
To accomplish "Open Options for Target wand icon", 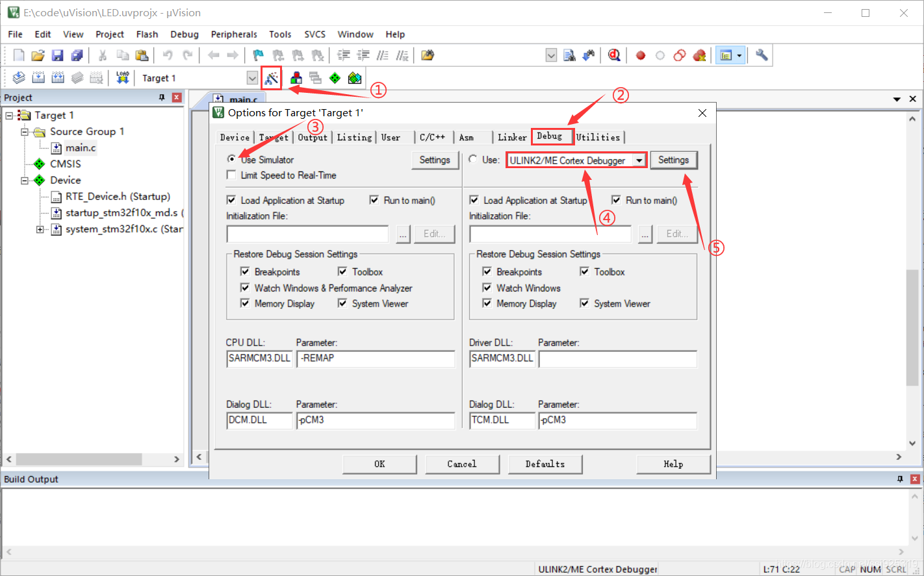I will coord(272,78).
